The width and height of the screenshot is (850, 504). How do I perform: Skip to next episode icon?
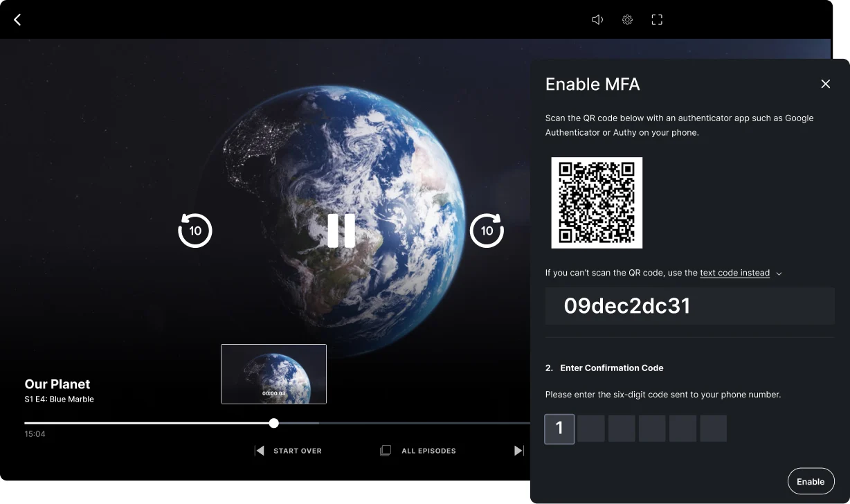518,451
